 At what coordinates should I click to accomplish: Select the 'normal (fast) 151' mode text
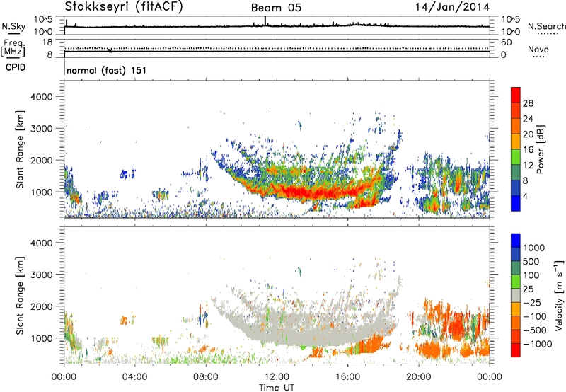107,70
